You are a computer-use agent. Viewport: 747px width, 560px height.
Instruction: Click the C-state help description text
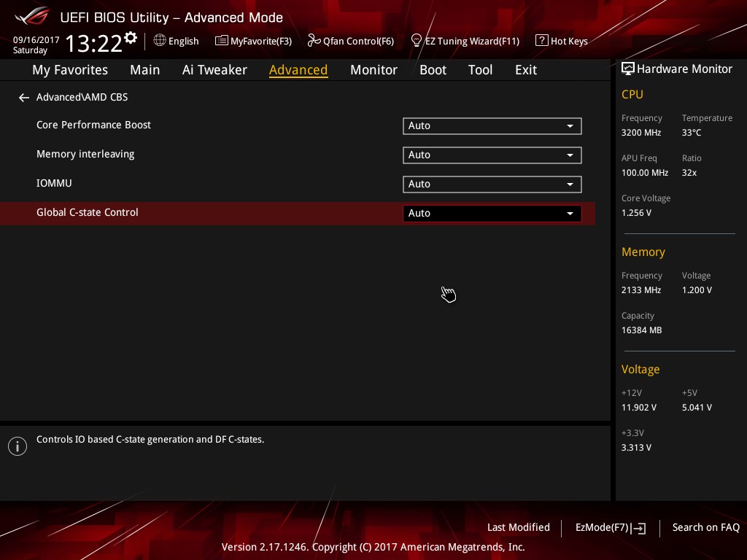click(150, 440)
